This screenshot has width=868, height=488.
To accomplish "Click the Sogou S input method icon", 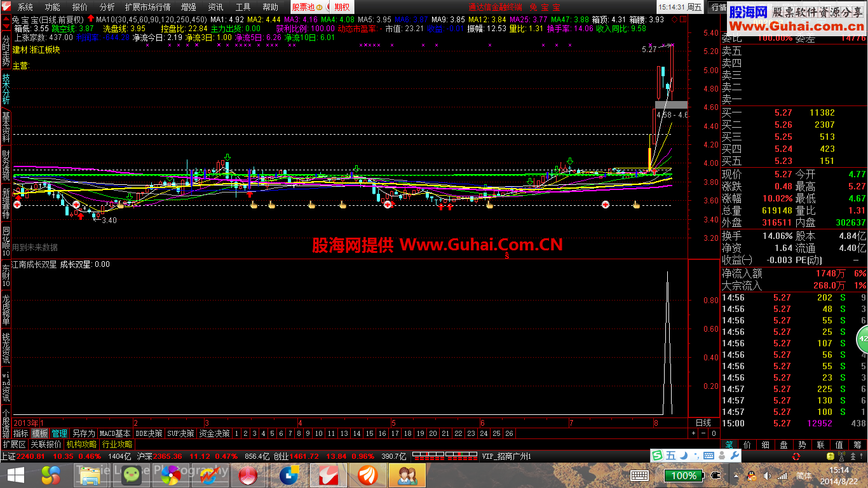I will pos(658,456).
